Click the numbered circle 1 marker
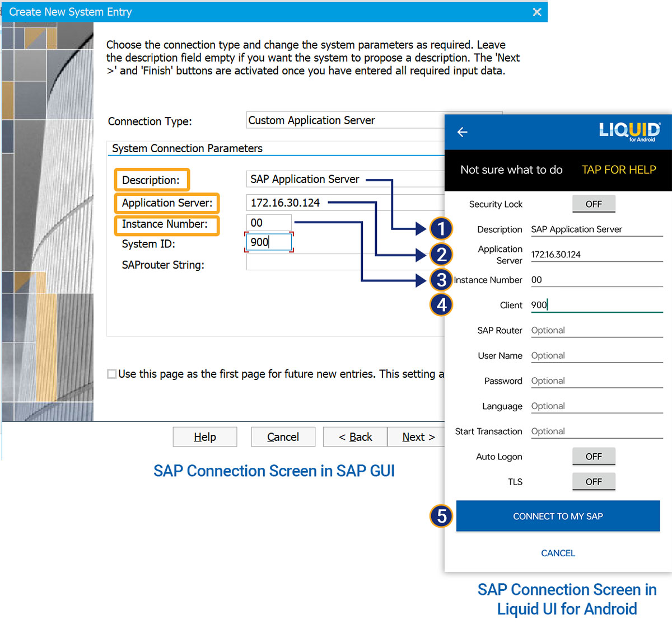 point(441,228)
